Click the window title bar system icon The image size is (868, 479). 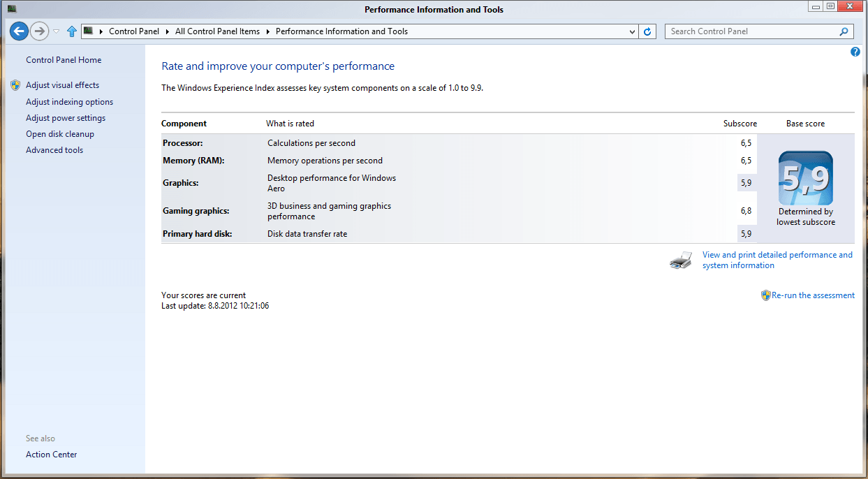12,8
